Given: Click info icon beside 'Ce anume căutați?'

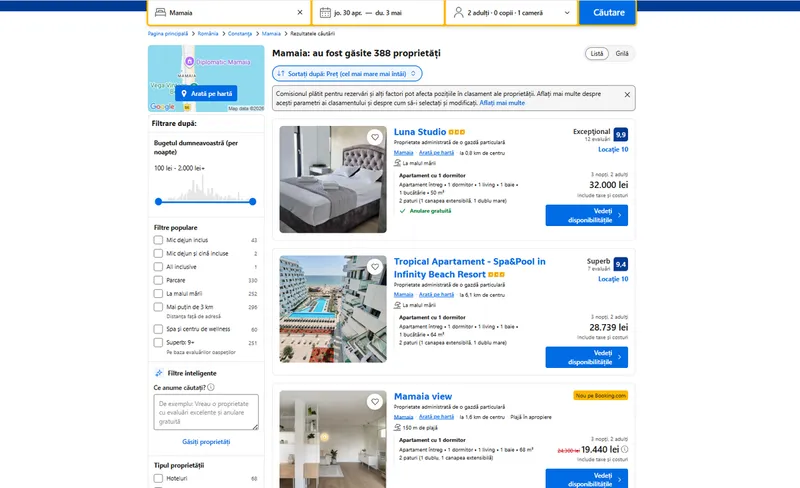Looking at the screenshot, I should pyautogui.click(x=211, y=387).
